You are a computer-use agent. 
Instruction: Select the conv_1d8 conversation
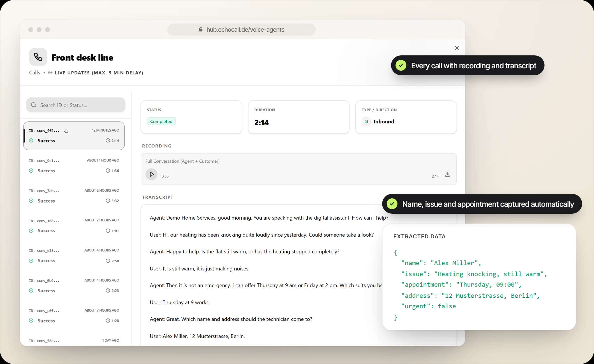pos(74,226)
